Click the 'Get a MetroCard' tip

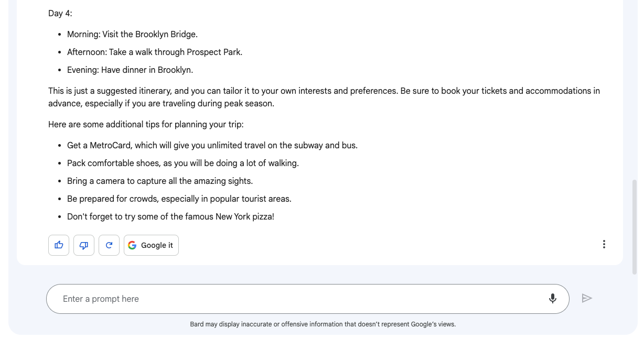[212, 145]
